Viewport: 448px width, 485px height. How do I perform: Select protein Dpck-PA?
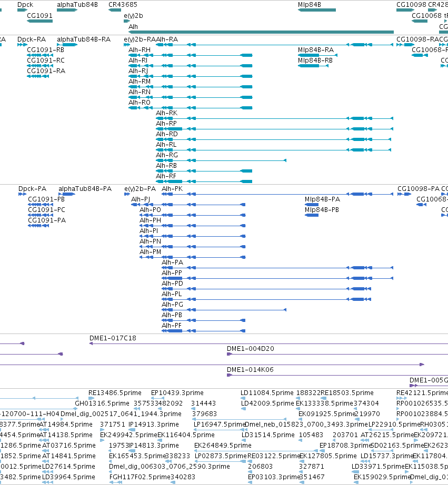(22, 194)
